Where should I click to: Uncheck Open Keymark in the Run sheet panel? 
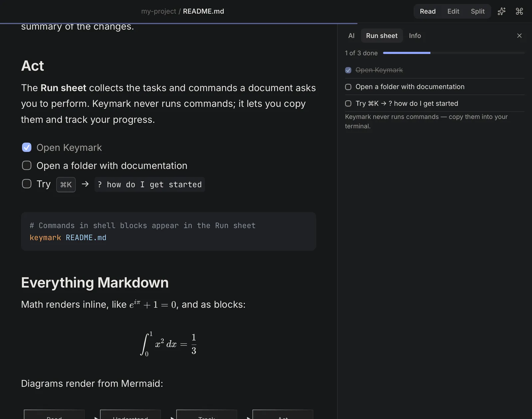point(348,70)
